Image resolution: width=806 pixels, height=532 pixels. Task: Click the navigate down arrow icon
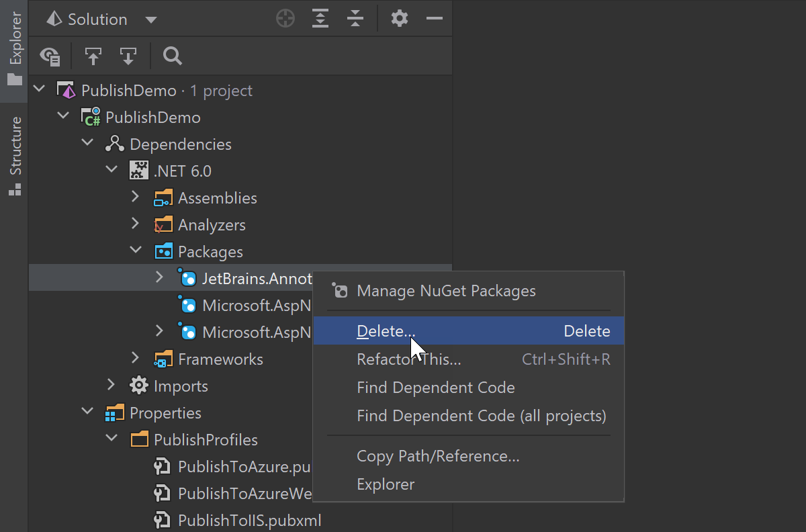(128, 56)
